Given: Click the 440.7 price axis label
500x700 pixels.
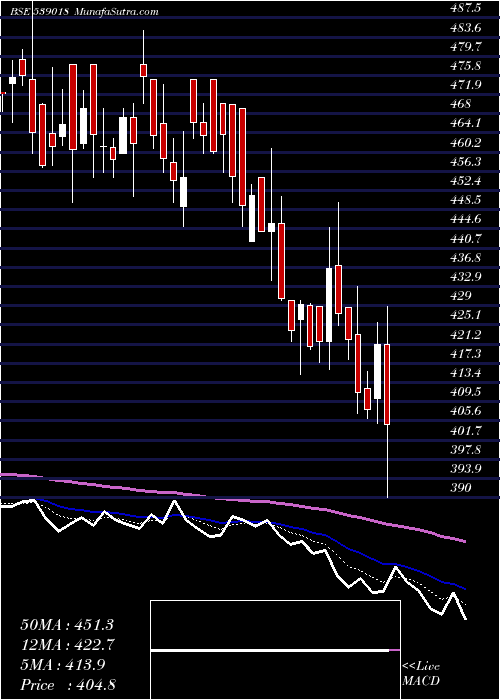Looking at the screenshot, I should pyautogui.click(x=465, y=238).
